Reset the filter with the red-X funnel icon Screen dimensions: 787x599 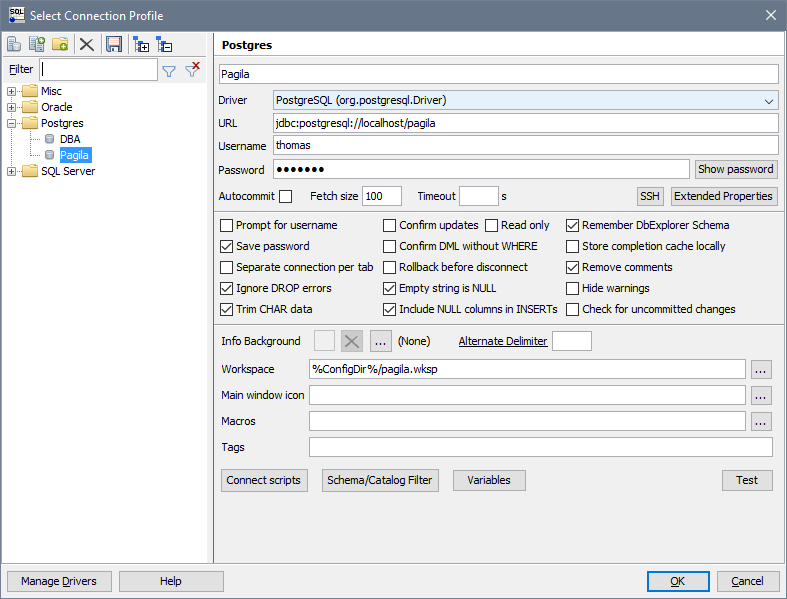192,70
